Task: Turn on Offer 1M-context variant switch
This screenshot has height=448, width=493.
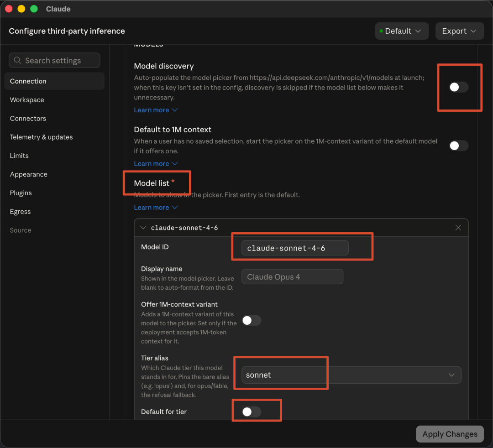Action: click(252, 320)
